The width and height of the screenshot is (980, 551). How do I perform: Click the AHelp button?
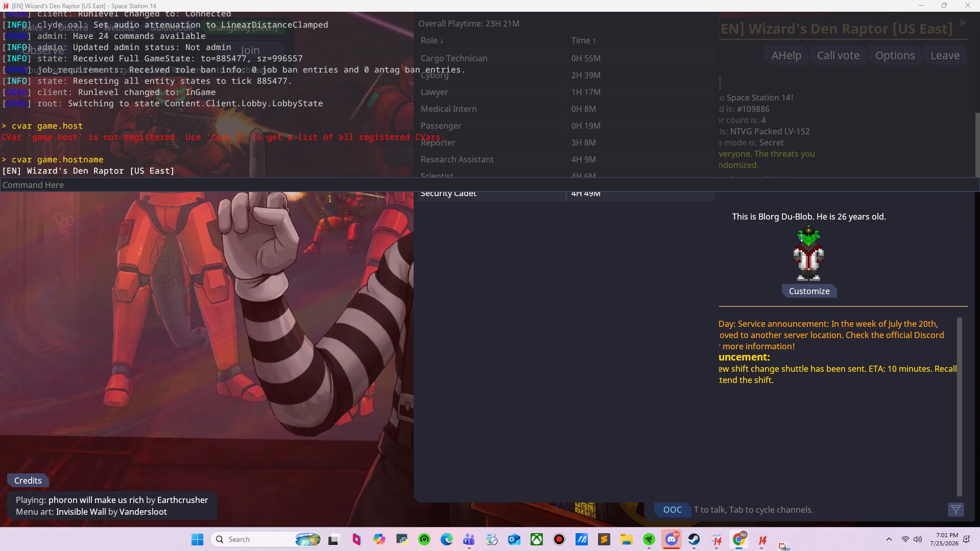point(786,55)
